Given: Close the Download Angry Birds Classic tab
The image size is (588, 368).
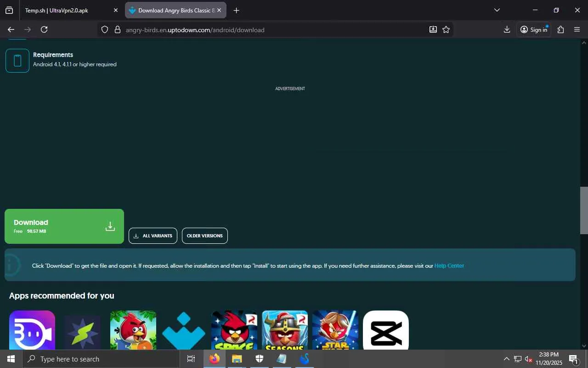Looking at the screenshot, I should coord(219,10).
